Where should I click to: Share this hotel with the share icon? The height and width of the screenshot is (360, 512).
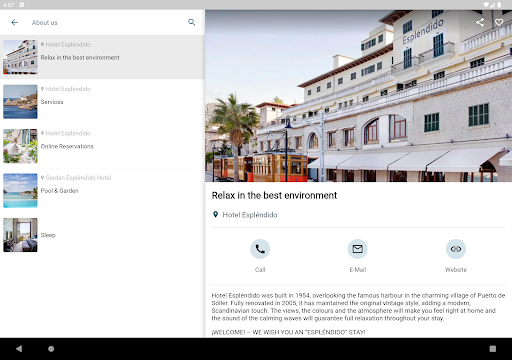(x=480, y=22)
